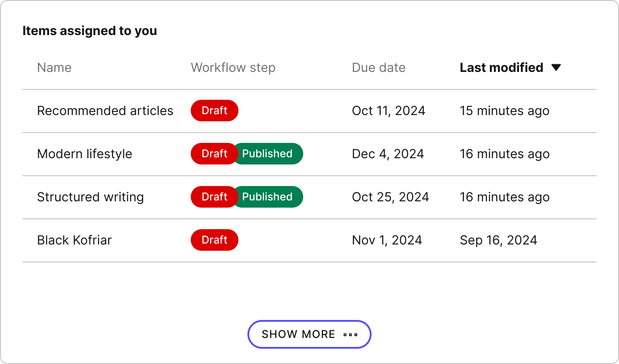619x364 pixels.
Task: Sort by the Workflow step column header
Action: click(233, 68)
